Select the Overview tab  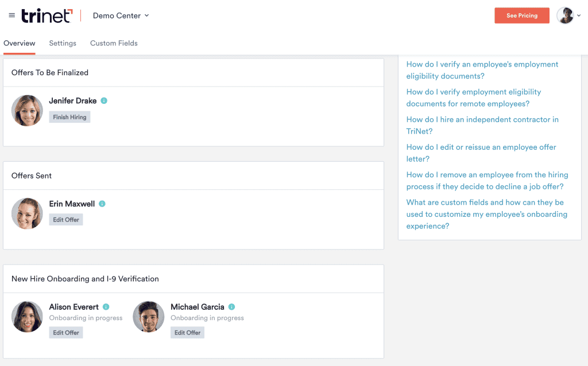coord(20,43)
